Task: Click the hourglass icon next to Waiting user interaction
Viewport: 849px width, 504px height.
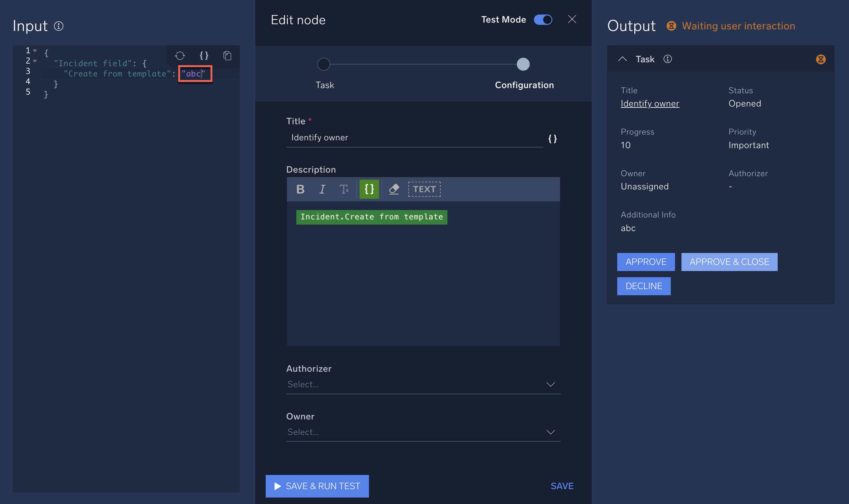Action: (x=672, y=26)
